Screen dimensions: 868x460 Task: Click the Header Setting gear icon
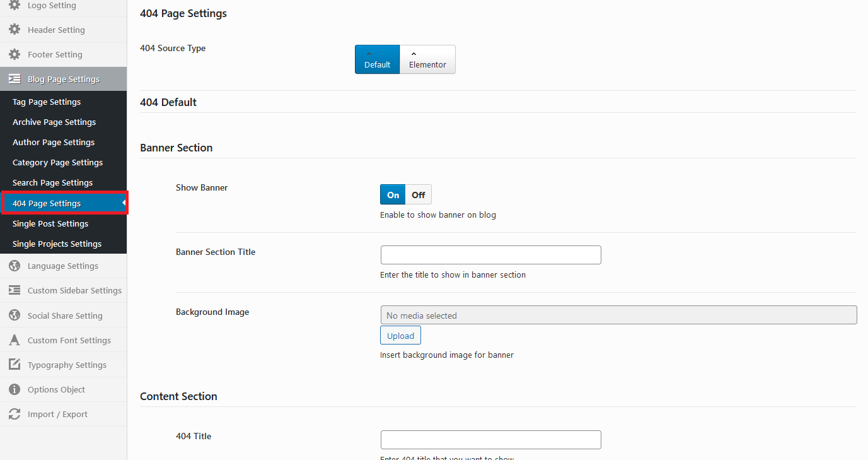(x=14, y=30)
